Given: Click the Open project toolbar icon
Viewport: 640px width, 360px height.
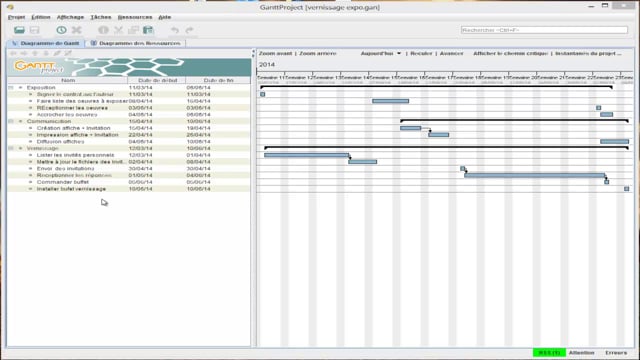Looking at the screenshot, I should point(19,30).
